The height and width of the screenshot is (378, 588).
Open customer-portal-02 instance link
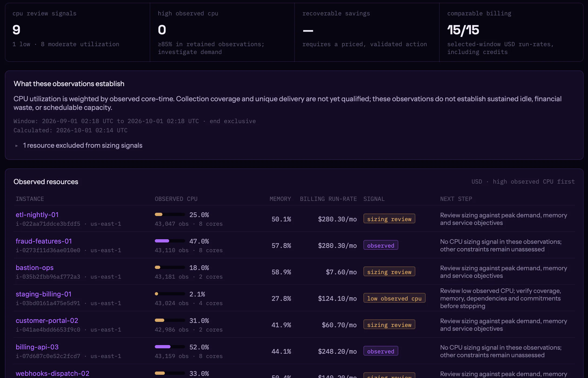(x=47, y=320)
